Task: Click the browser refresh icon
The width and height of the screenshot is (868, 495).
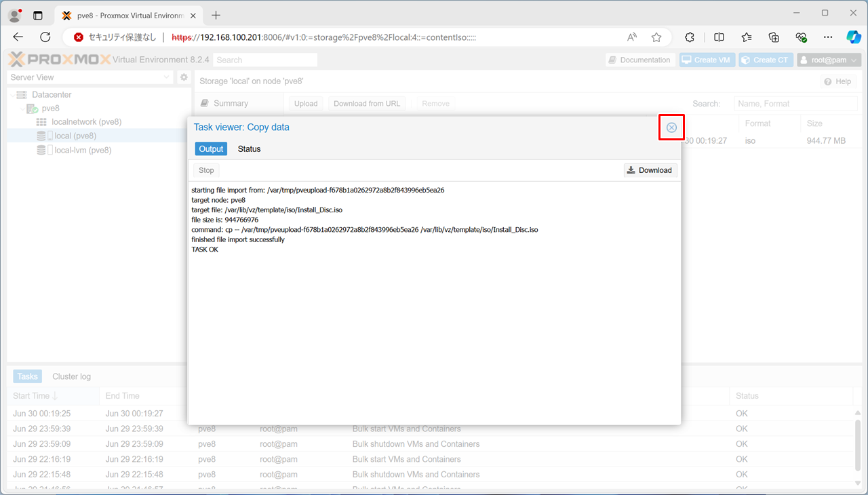Action: click(x=45, y=37)
